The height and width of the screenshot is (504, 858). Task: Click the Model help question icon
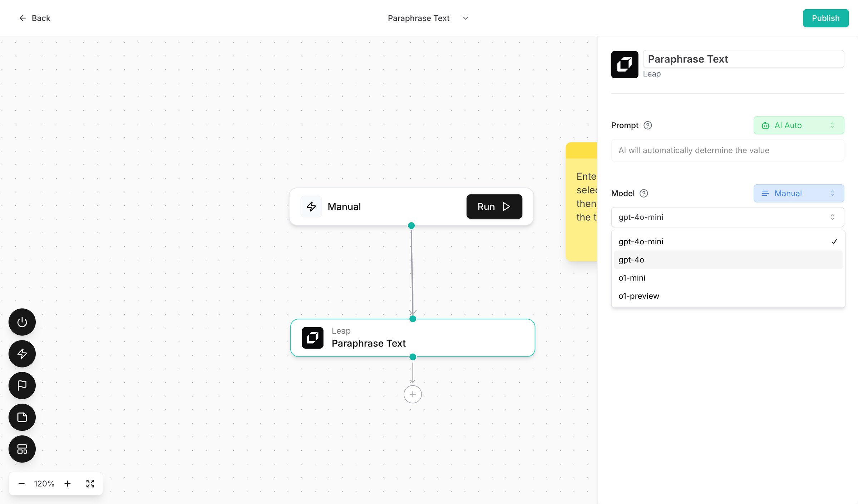point(643,193)
